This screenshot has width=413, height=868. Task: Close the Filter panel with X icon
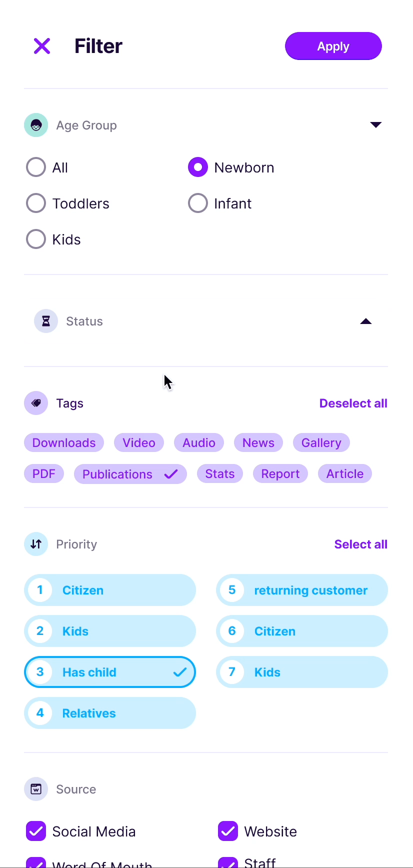click(x=42, y=46)
